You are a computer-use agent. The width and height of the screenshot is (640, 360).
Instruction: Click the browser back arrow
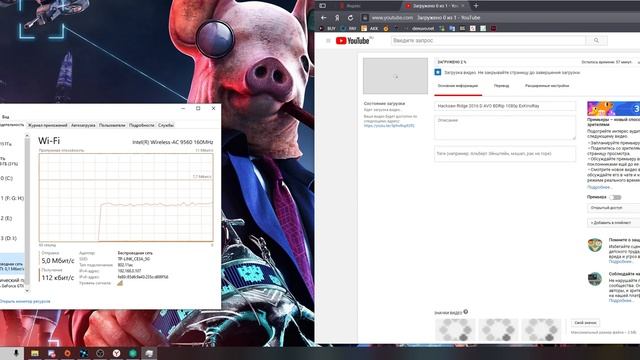click(x=324, y=18)
